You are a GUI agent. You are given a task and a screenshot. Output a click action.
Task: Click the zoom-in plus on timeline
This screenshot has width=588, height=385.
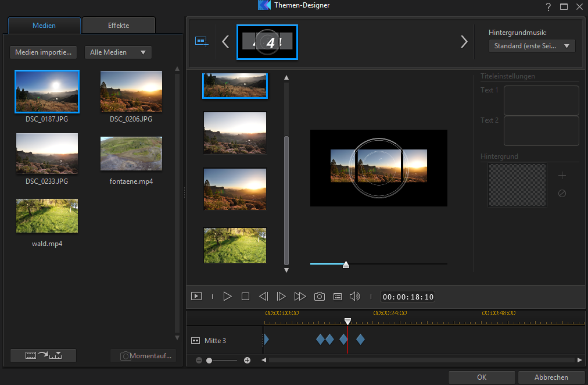tap(247, 361)
